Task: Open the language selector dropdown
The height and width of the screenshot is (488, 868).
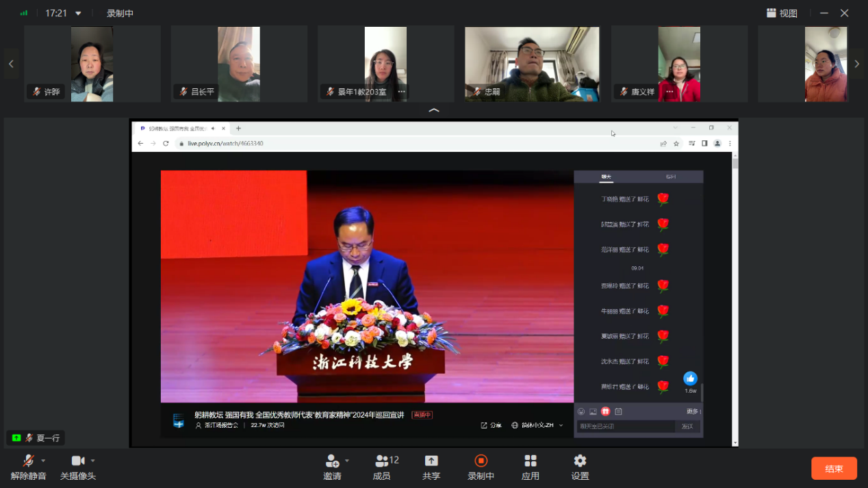Action: (537, 425)
